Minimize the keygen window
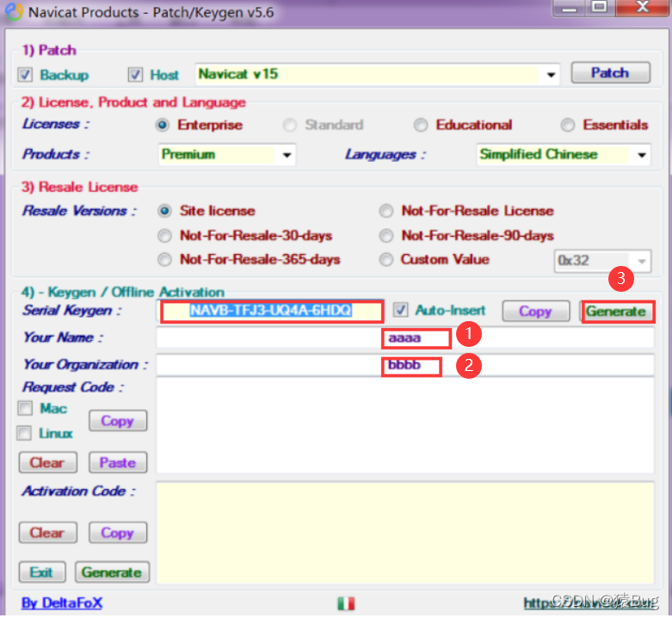 tap(569, 8)
